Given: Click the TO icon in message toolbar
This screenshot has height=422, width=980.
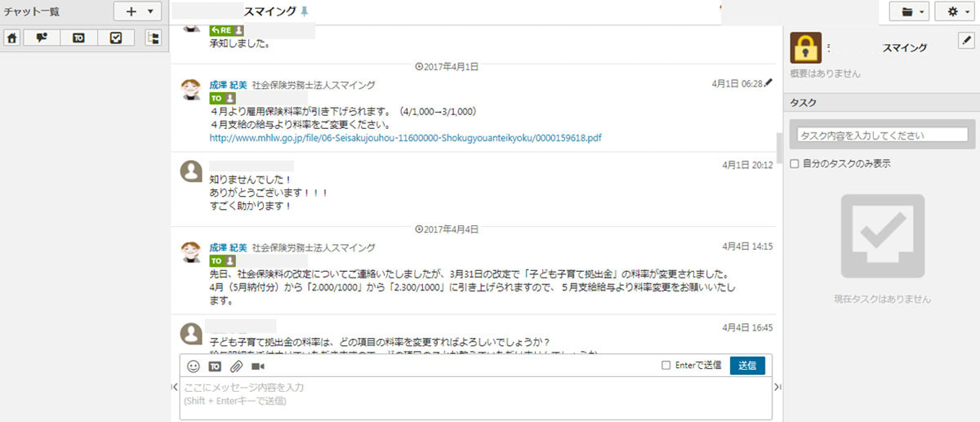Looking at the screenshot, I should pyautogui.click(x=215, y=366).
